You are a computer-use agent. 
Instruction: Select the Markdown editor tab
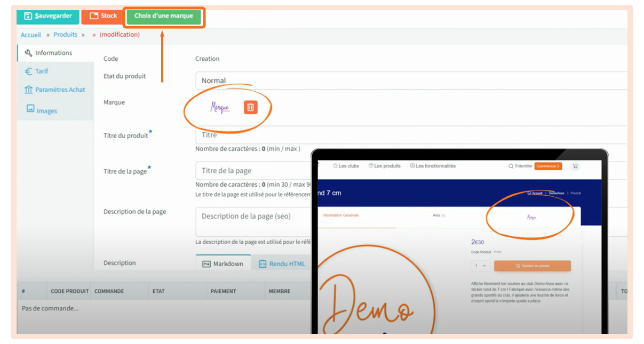coord(223,263)
